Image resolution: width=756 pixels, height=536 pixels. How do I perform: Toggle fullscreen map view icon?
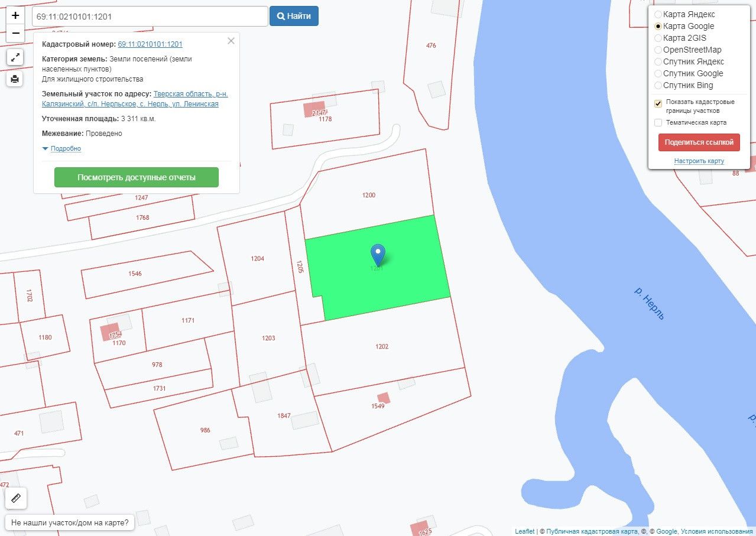(x=15, y=57)
